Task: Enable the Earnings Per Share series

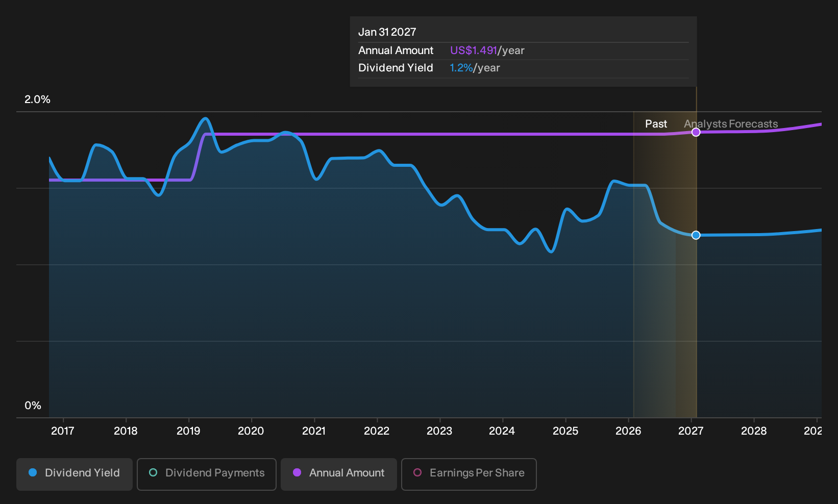Action: 469,474
